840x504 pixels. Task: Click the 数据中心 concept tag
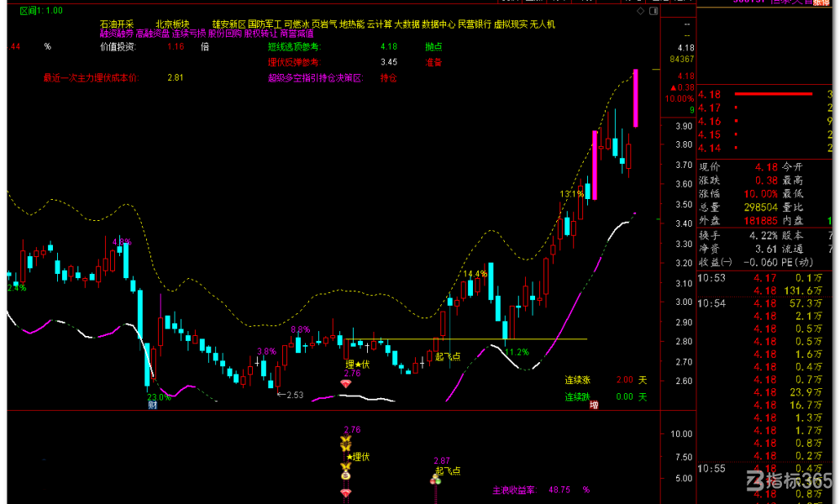point(438,24)
